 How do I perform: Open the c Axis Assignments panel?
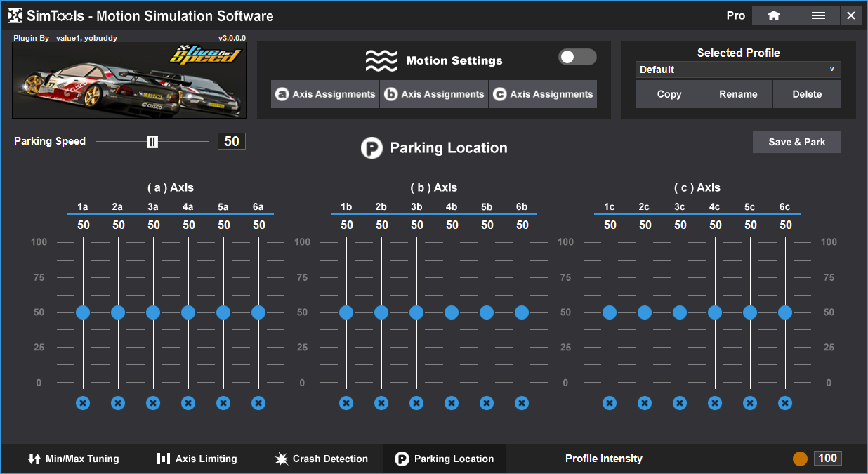point(543,94)
